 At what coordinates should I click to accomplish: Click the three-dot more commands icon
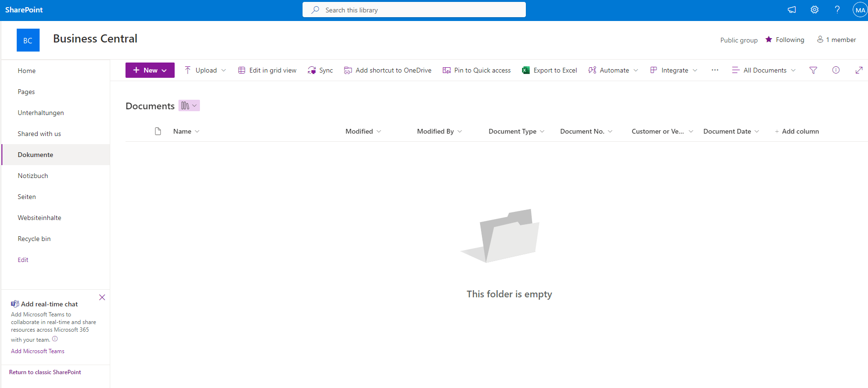pyautogui.click(x=715, y=70)
